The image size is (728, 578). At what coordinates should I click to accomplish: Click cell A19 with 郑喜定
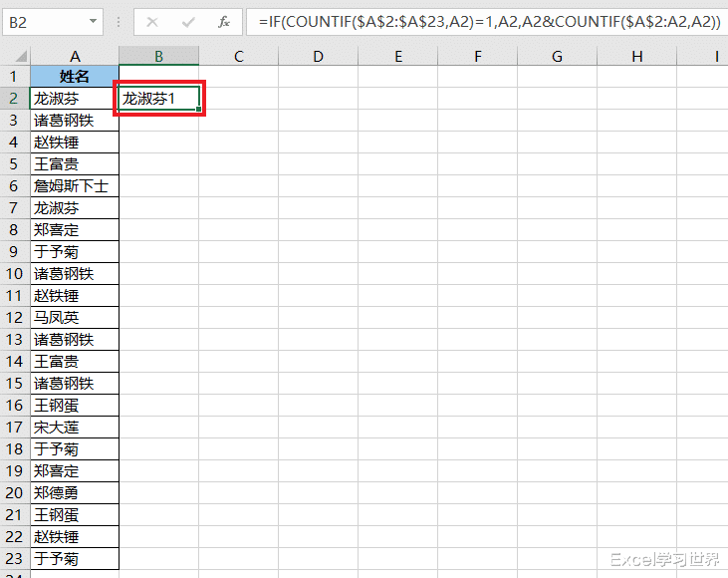(x=75, y=471)
